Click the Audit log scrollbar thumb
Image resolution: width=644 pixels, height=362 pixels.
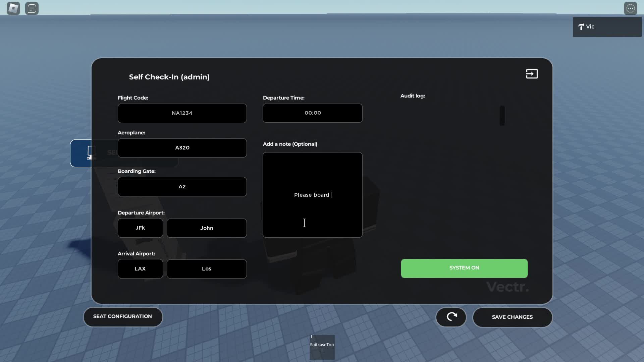click(x=502, y=116)
